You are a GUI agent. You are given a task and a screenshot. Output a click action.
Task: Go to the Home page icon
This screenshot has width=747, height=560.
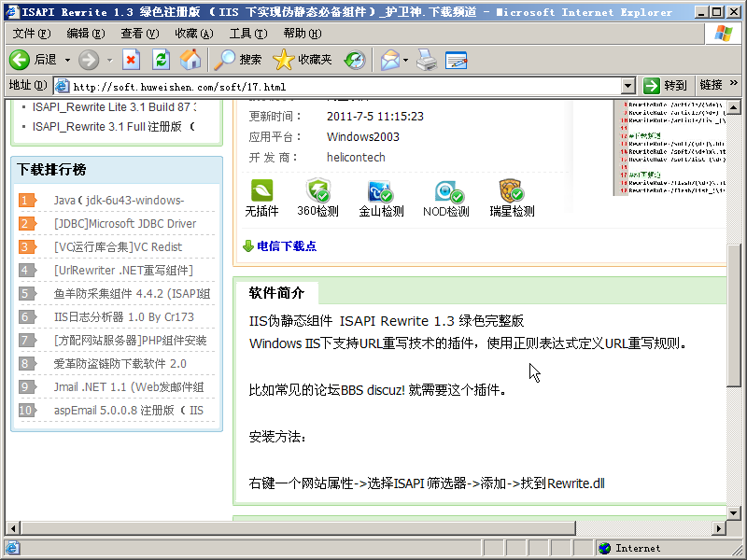tap(190, 60)
